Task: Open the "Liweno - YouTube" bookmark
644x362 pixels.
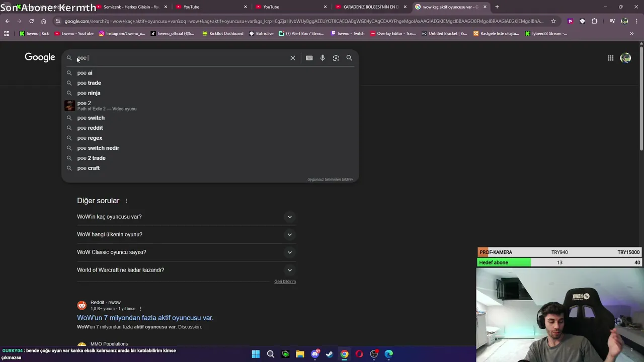Action: click(x=74, y=33)
